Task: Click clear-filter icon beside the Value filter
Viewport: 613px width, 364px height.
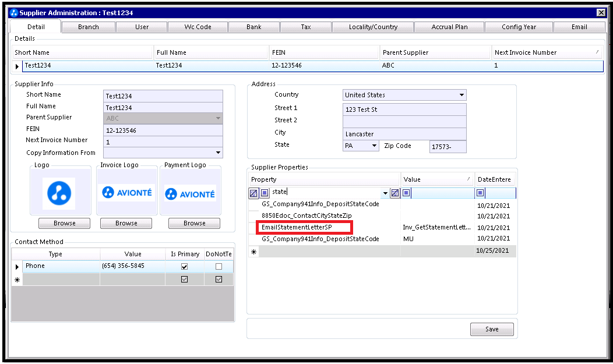Action: point(395,193)
